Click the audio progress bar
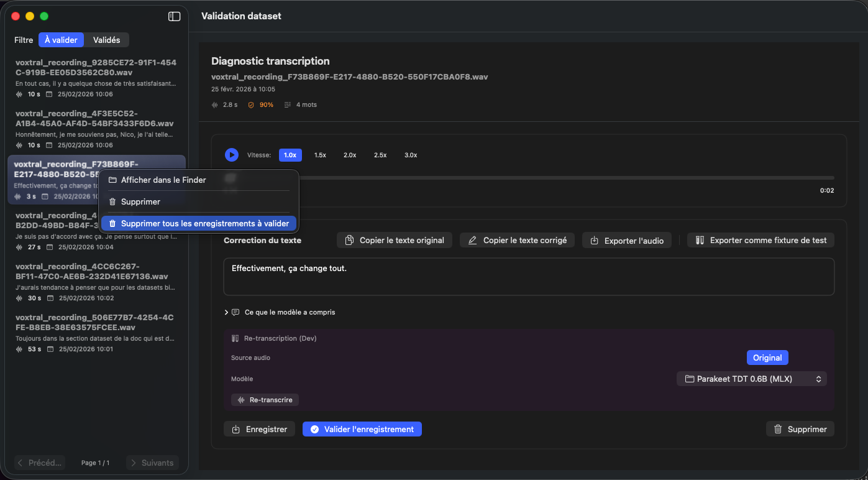Image resolution: width=868 pixels, height=480 pixels. 529,178
